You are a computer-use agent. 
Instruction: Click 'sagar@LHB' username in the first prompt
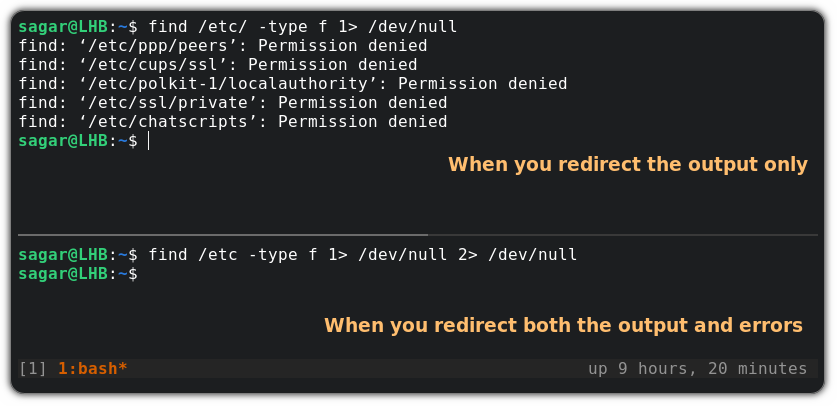point(63,27)
